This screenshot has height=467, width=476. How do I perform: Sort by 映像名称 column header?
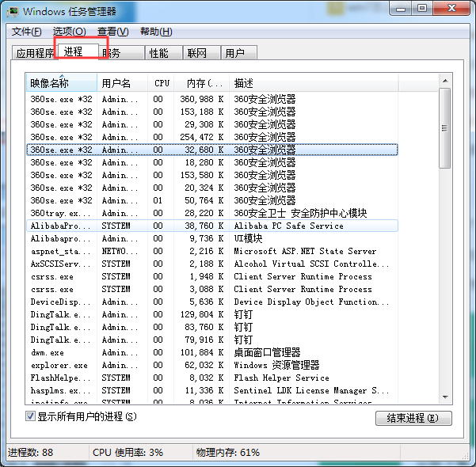coord(62,82)
